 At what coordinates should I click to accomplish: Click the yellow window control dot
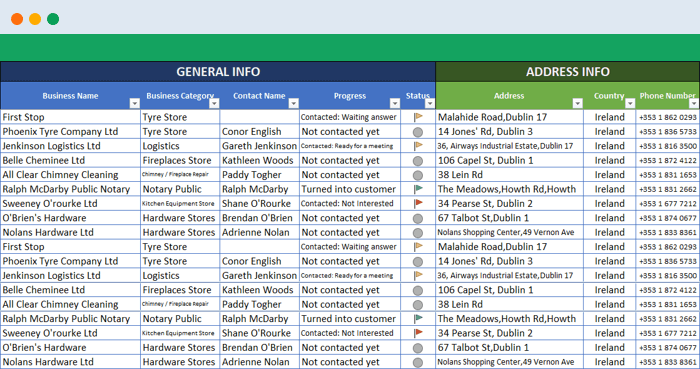coord(35,19)
